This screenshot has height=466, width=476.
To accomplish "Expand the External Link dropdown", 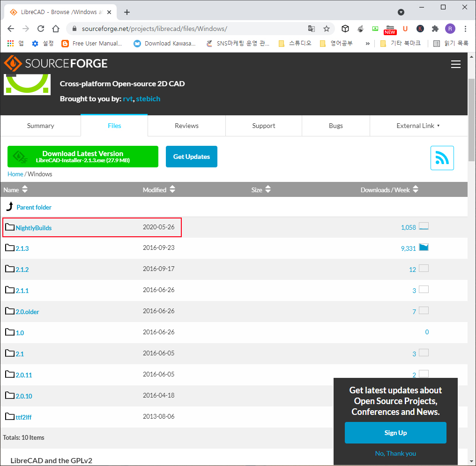I will (x=418, y=126).
